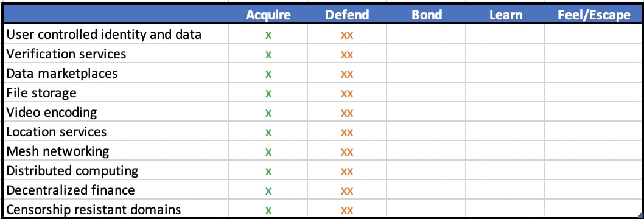The image size is (644, 219).
Task: Click the 'Decentralized finance' cell
Action: [x=116, y=190]
